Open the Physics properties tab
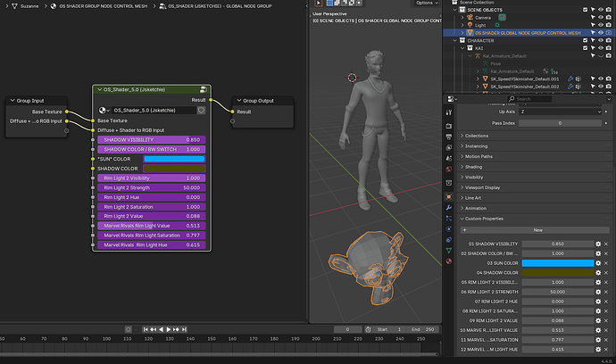This screenshot has height=364, width=616. pyautogui.click(x=449, y=229)
